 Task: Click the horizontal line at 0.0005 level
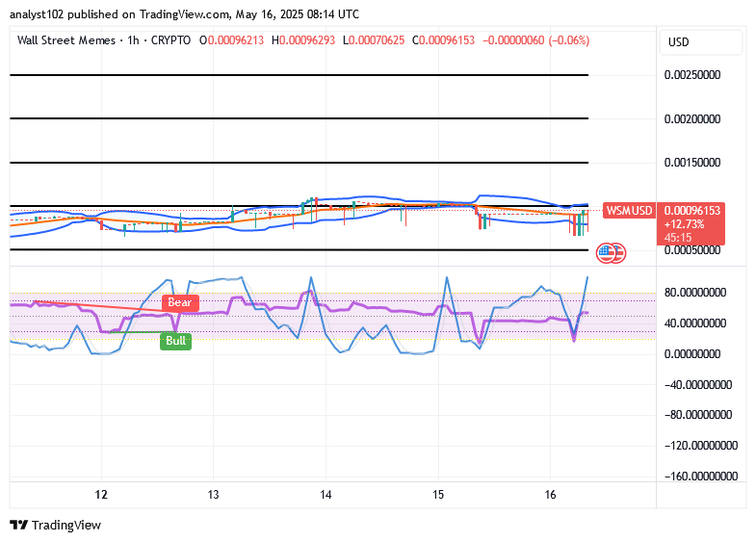[299, 249]
